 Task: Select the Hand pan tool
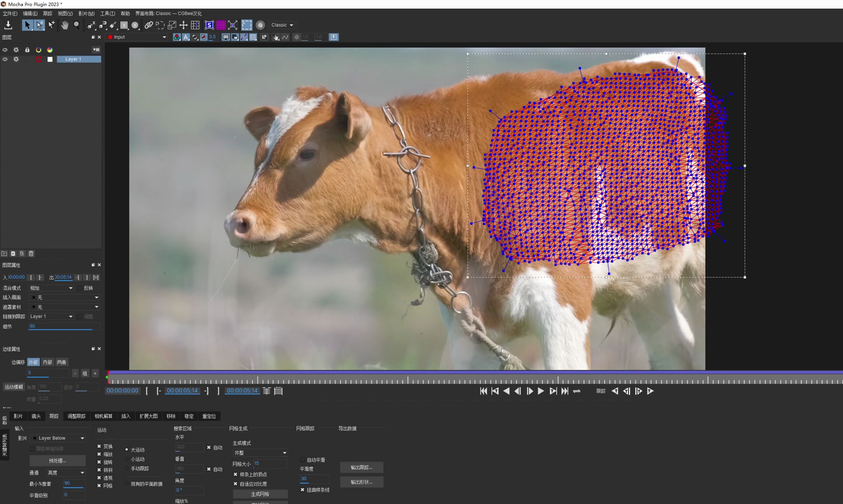(65, 25)
